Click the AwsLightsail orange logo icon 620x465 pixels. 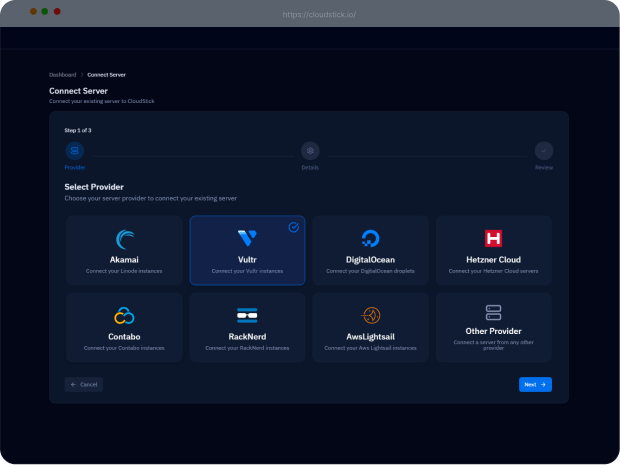370,315
